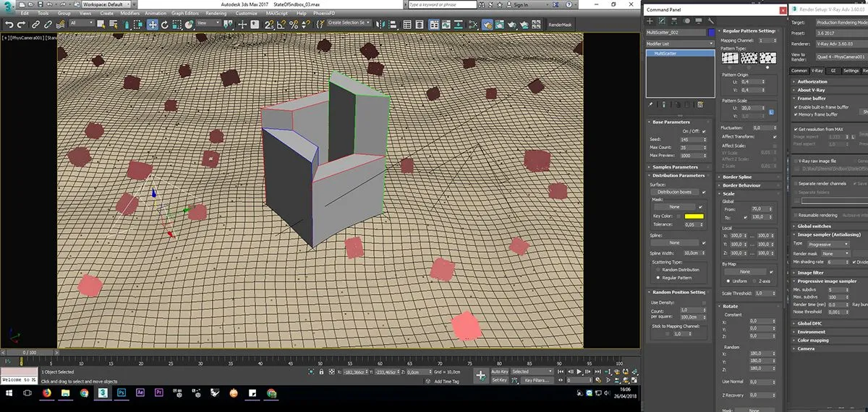Select the second Pattern Type thumbnail
This screenshot has width=868, height=412.
(749, 58)
